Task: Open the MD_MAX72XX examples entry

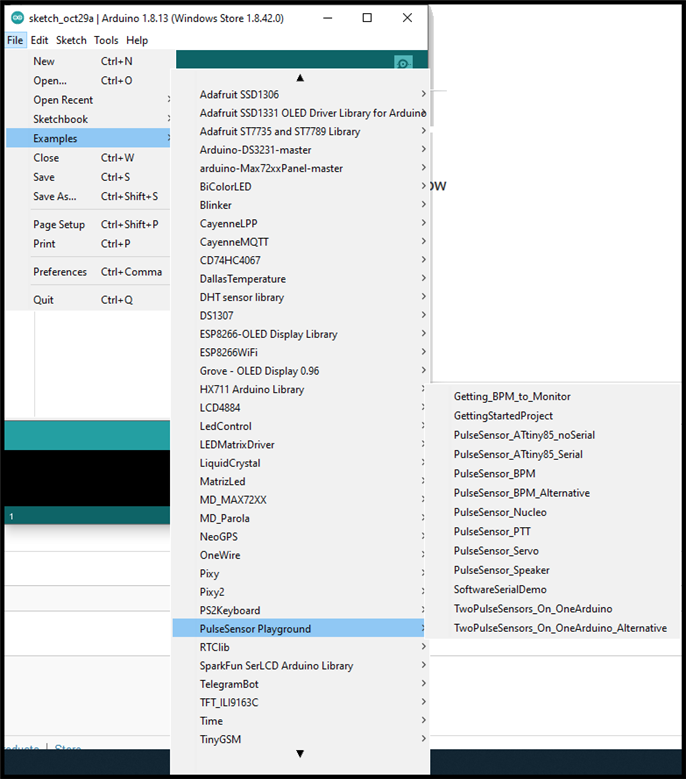Action: pos(301,500)
